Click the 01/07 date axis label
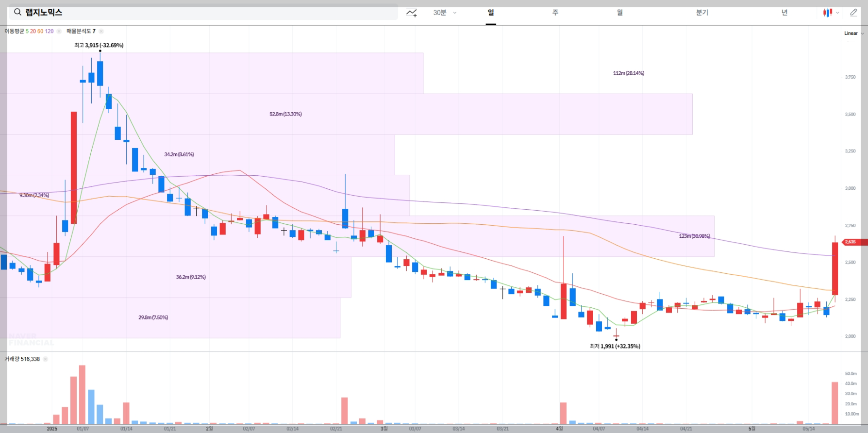This screenshot has height=433, width=868. pos(83,429)
